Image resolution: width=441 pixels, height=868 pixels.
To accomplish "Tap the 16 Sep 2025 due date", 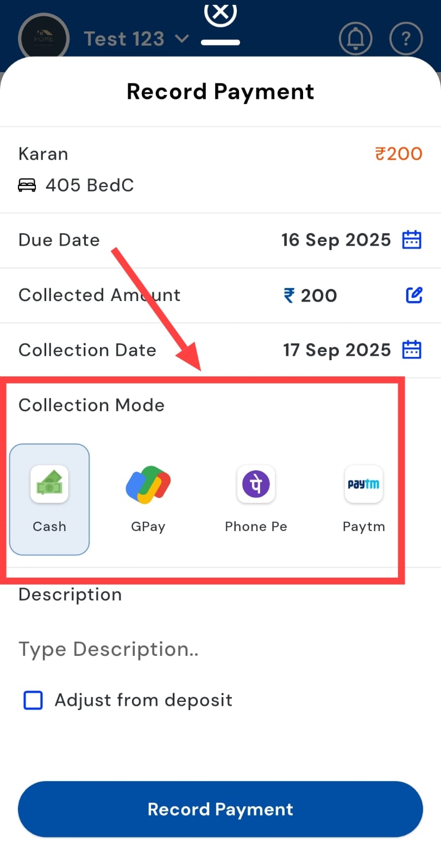I will point(336,240).
